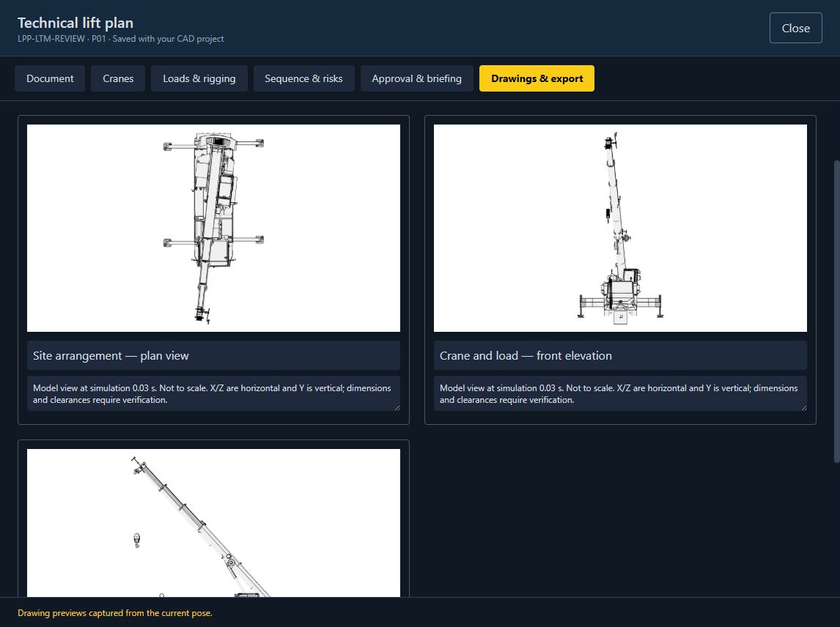Viewport: 840px width, 627px height.
Task: Go to Sequence & risks tab
Action: [x=303, y=78]
